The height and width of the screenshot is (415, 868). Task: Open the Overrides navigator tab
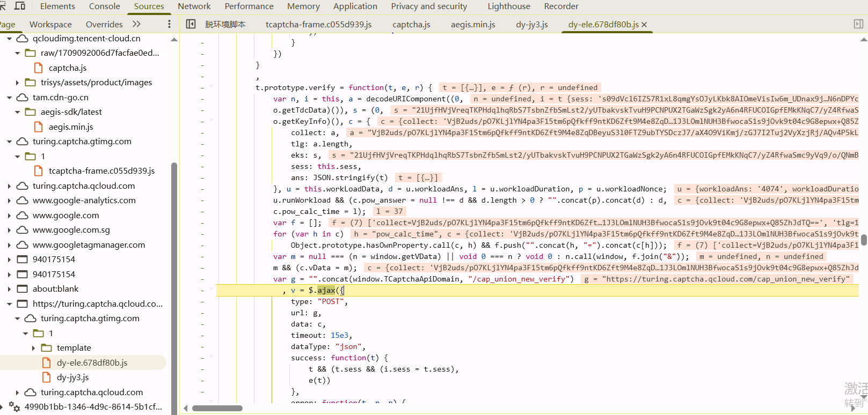(104, 24)
